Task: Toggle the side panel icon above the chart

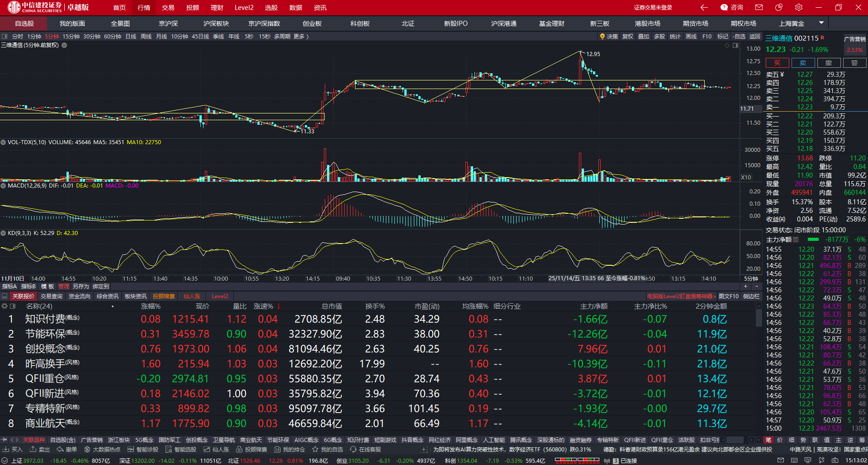Action: 736,45
